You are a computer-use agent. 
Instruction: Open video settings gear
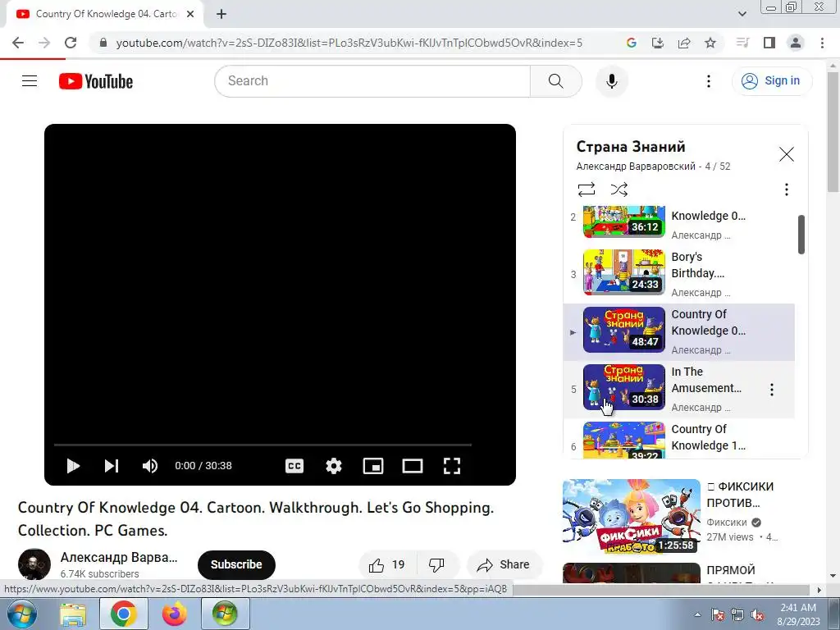334,466
